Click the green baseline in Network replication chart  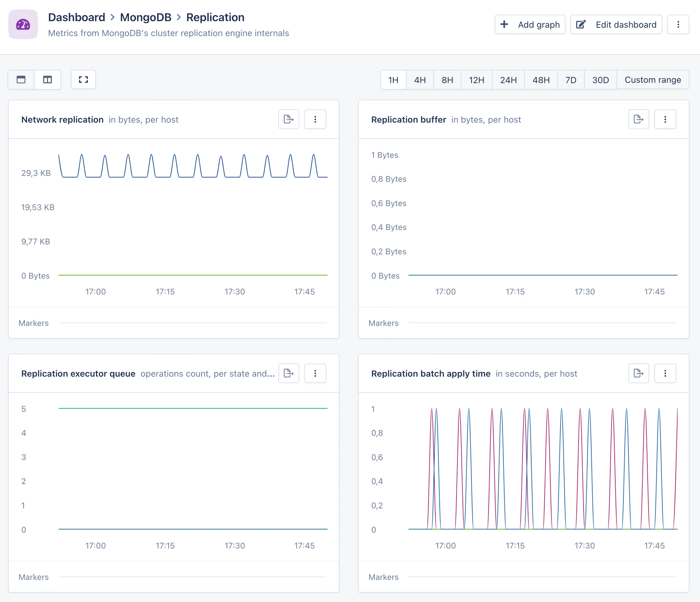click(x=193, y=275)
